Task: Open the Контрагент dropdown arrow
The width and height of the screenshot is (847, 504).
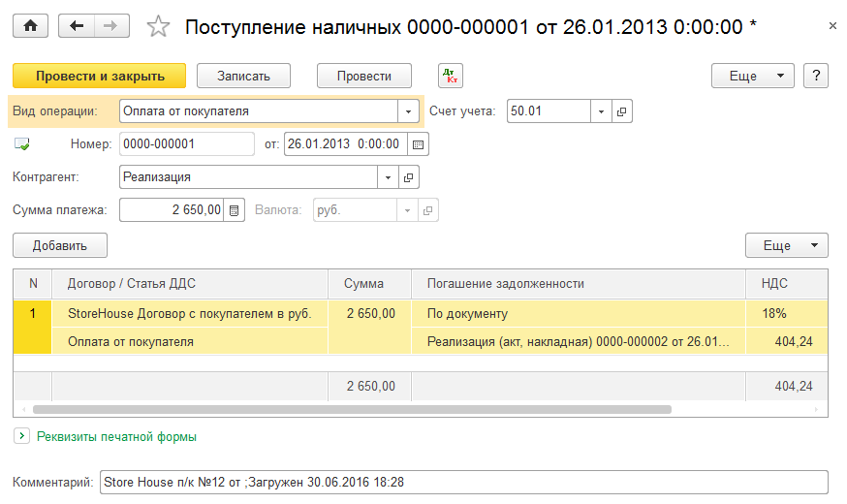Action: [x=388, y=177]
